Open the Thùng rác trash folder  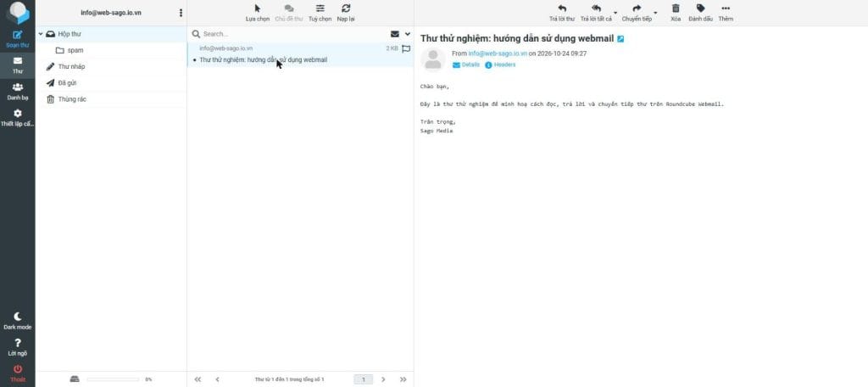click(x=111, y=99)
